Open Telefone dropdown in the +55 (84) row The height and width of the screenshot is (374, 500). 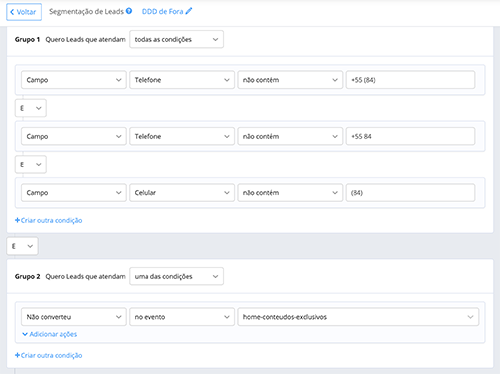(x=182, y=80)
